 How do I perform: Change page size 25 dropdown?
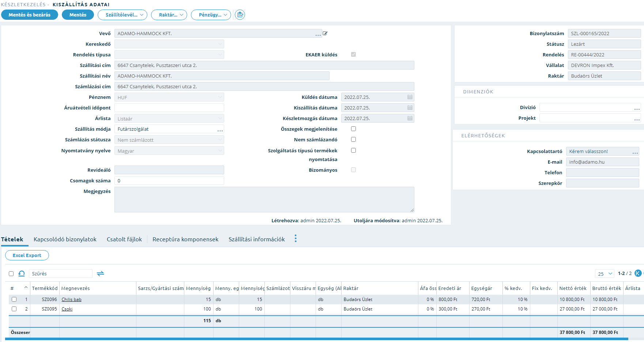point(605,274)
